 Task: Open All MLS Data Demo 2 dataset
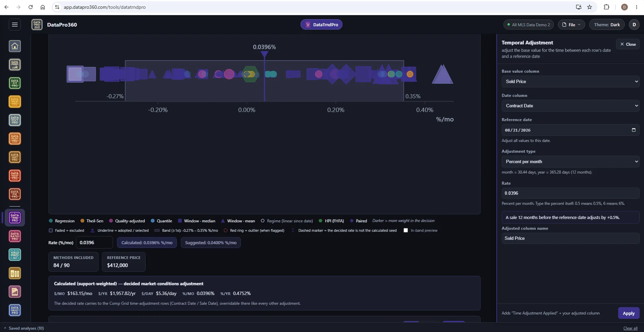[528, 25]
